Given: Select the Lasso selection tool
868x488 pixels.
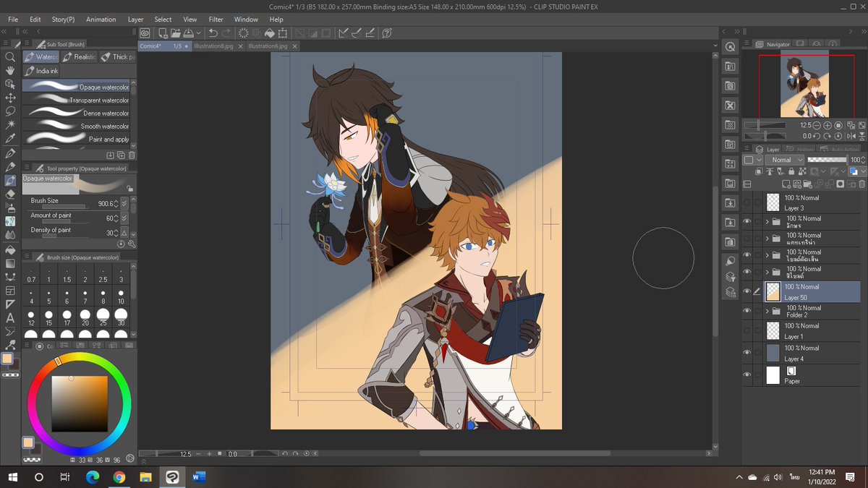Looking at the screenshot, I should tap(10, 111).
